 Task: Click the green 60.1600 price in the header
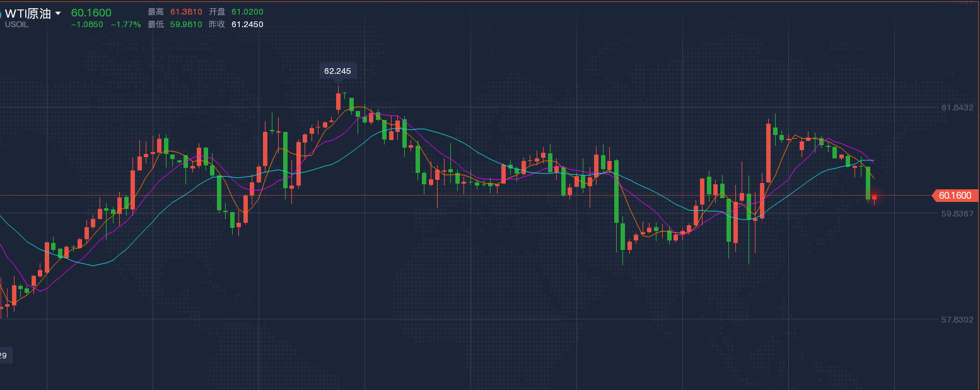[x=91, y=13]
